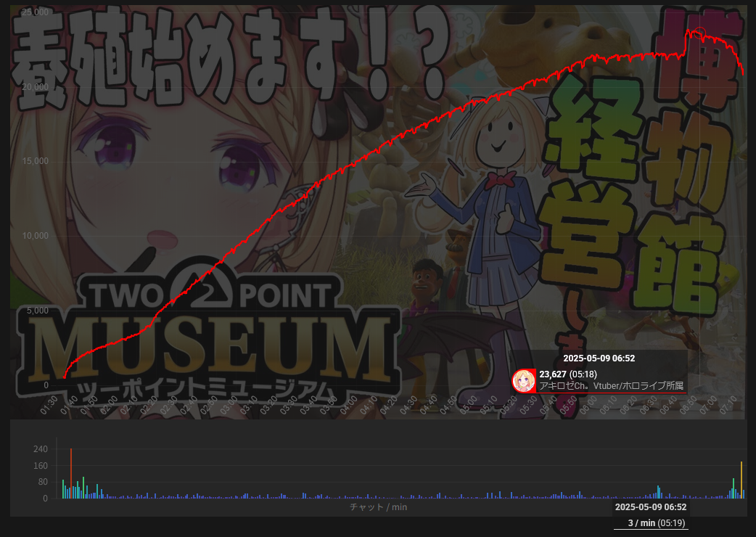
Task: Click the "15,000" y-axis label
Action: pos(36,161)
